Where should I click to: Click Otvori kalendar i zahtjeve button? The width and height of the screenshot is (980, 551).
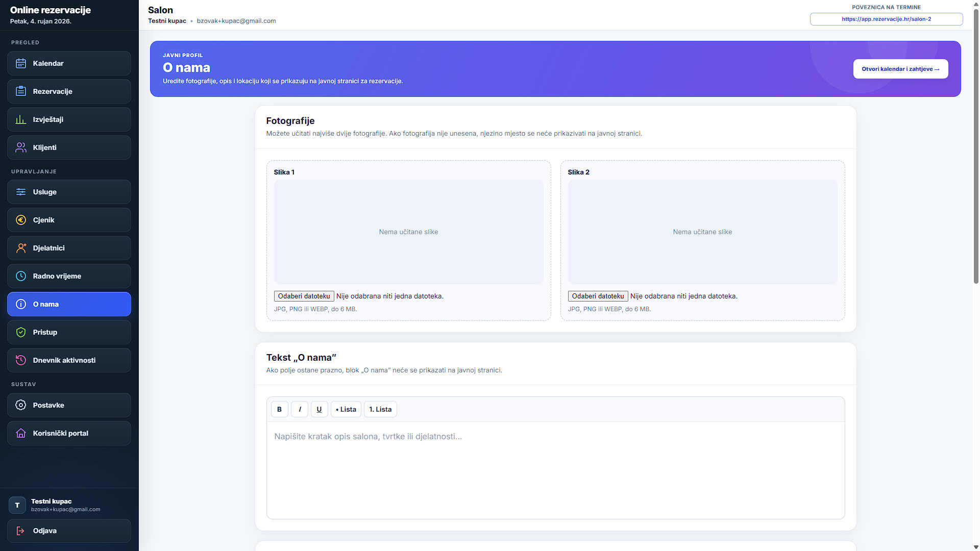pos(900,69)
